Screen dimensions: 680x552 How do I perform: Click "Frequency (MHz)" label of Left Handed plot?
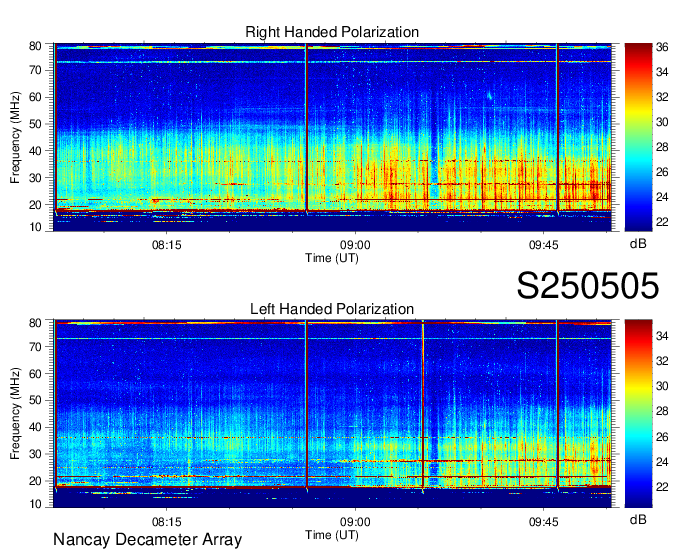(15, 414)
